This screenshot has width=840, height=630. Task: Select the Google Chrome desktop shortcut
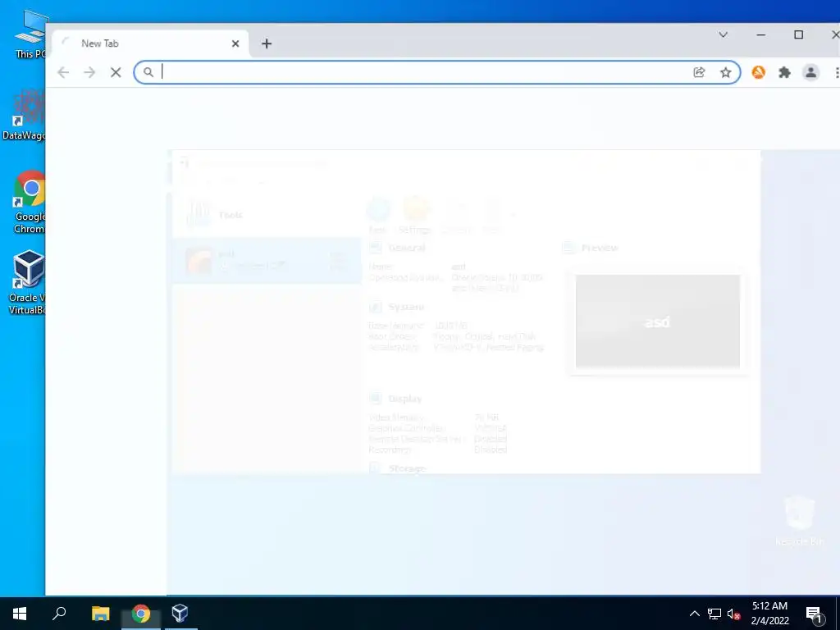point(30,203)
